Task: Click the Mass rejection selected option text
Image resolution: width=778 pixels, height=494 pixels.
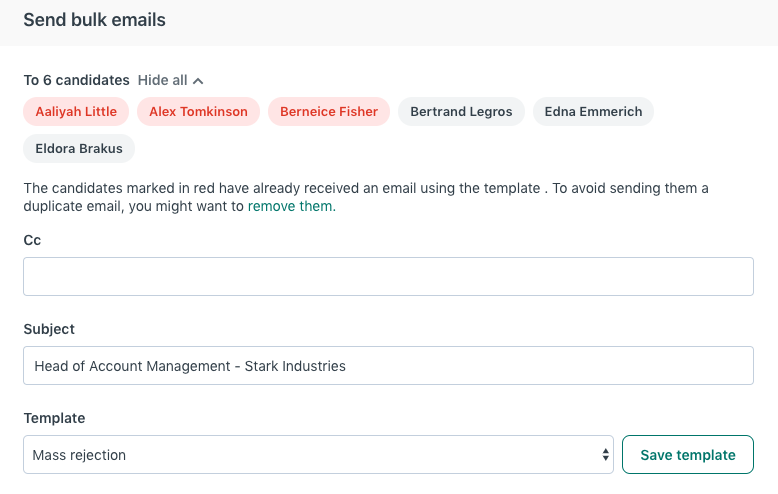Action: (x=79, y=455)
